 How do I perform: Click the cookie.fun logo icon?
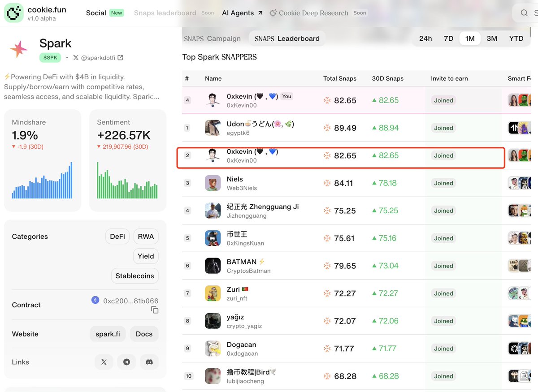[13, 13]
